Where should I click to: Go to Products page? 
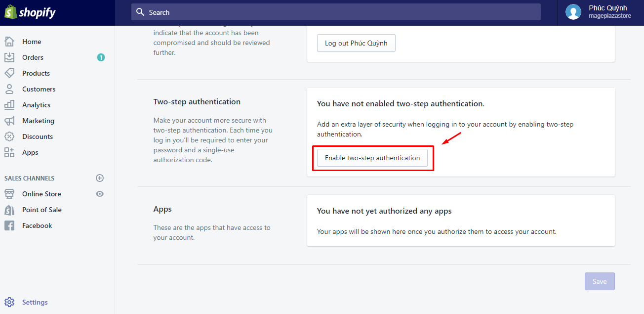(x=36, y=73)
